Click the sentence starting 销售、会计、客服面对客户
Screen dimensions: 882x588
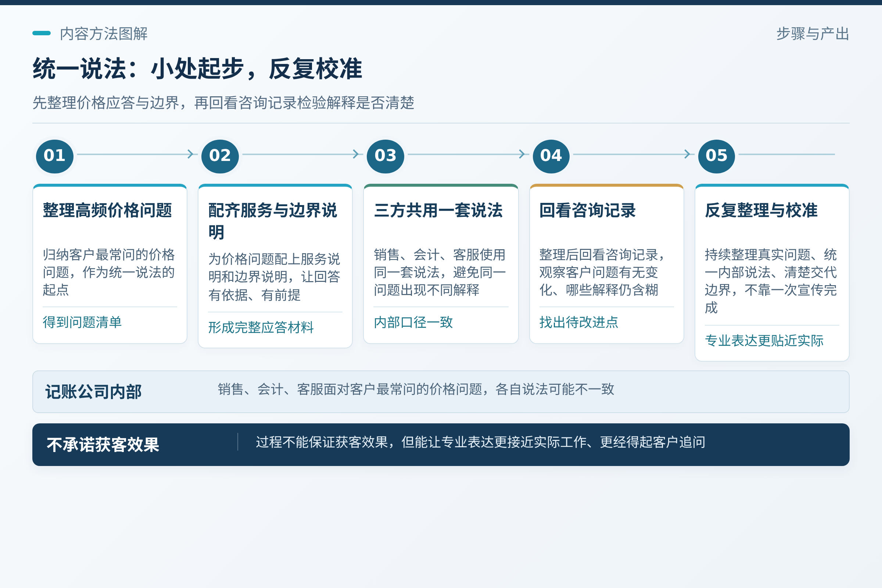416,389
